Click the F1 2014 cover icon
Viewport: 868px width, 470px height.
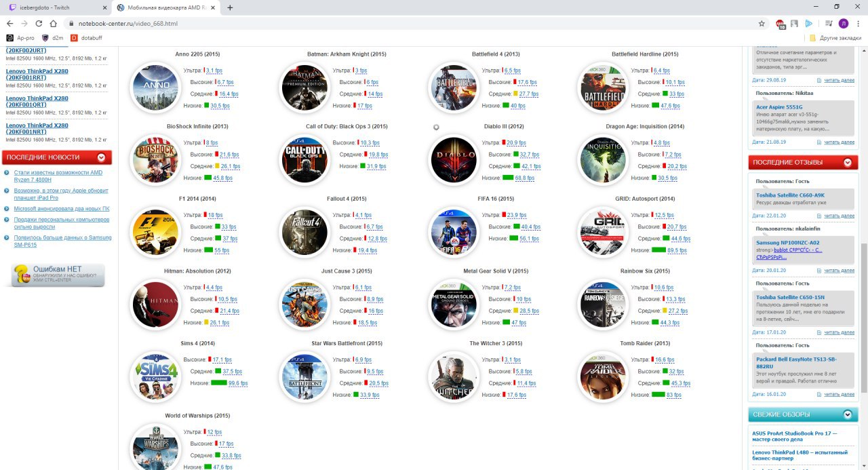[x=155, y=232]
